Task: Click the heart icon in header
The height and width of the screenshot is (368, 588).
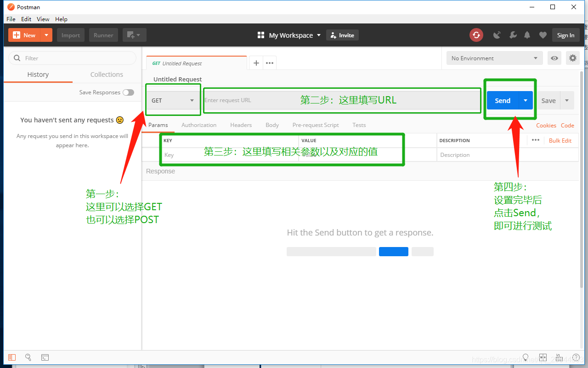Action: point(543,35)
